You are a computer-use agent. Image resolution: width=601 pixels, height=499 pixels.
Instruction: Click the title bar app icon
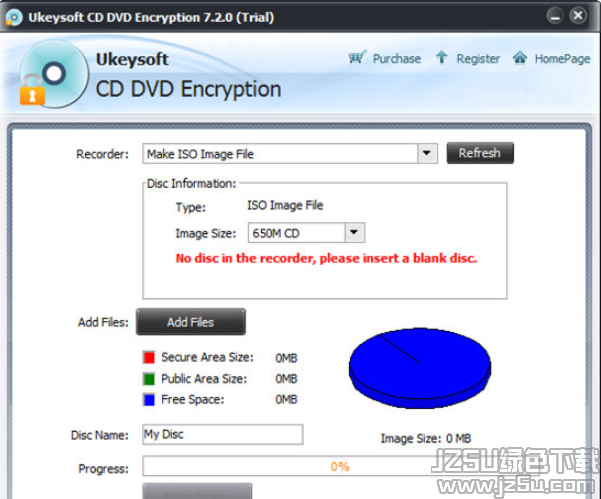coord(14,18)
